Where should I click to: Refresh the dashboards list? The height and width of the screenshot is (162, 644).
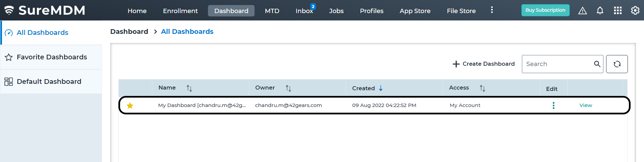(617, 64)
